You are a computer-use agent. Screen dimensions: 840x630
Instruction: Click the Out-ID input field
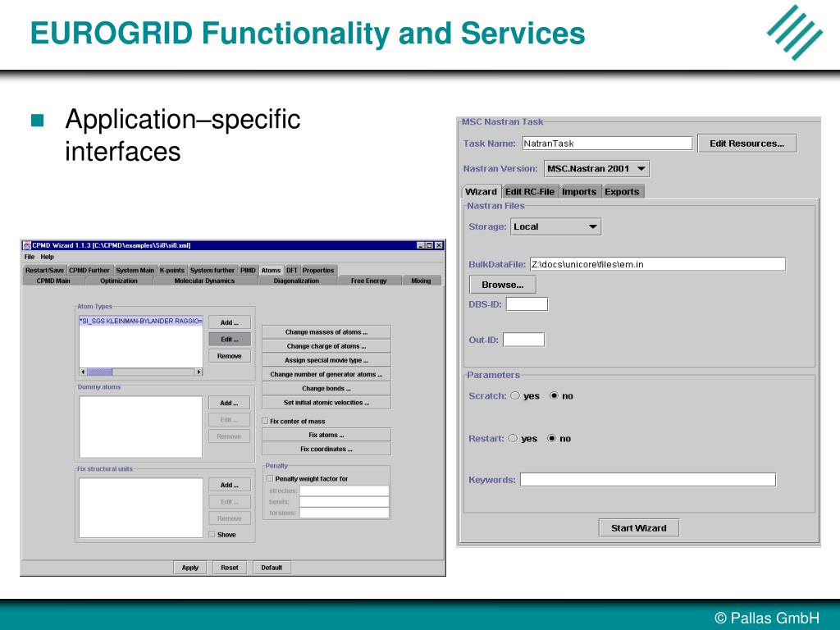click(524, 340)
